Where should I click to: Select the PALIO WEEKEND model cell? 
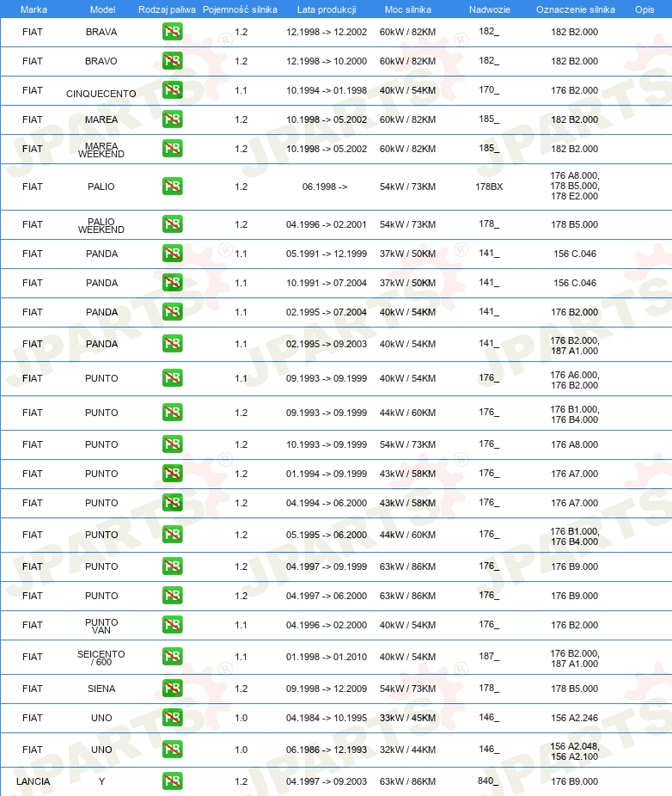101,225
